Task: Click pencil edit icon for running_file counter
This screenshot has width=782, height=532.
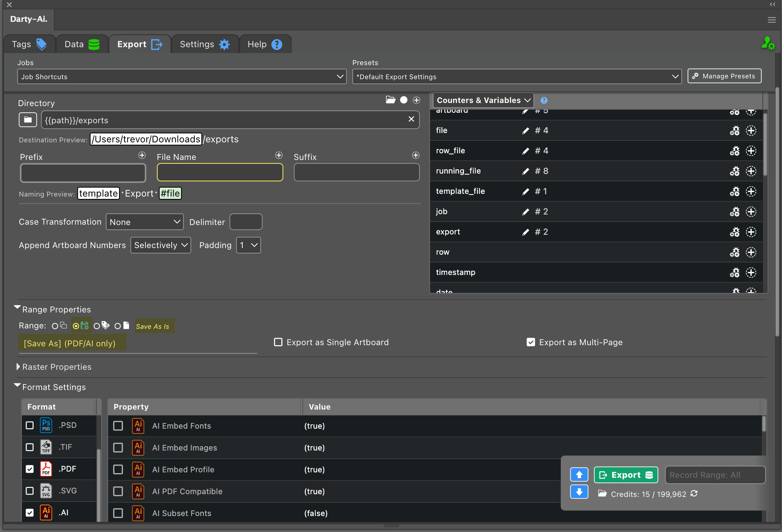Action: (526, 171)
